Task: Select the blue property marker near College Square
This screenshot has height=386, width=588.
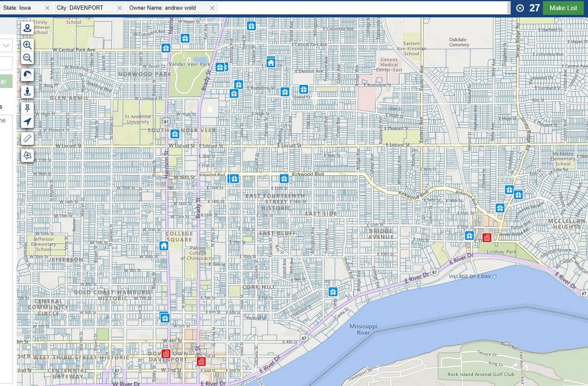Action: coord(163,245)
